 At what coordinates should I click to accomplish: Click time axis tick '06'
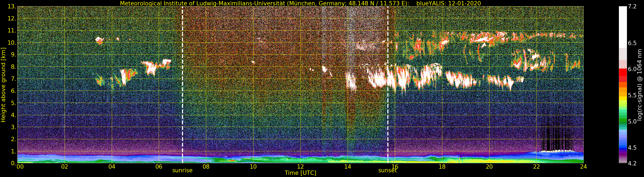(159, 166)
